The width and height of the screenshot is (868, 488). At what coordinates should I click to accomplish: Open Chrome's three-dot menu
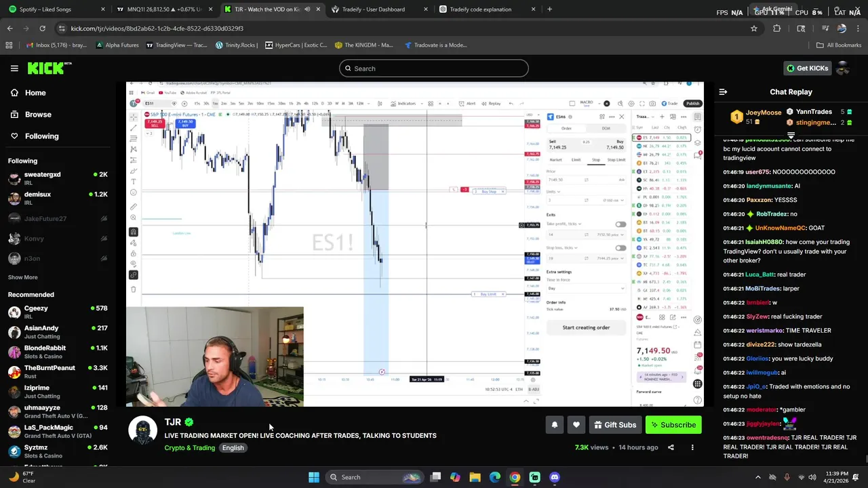859,28
